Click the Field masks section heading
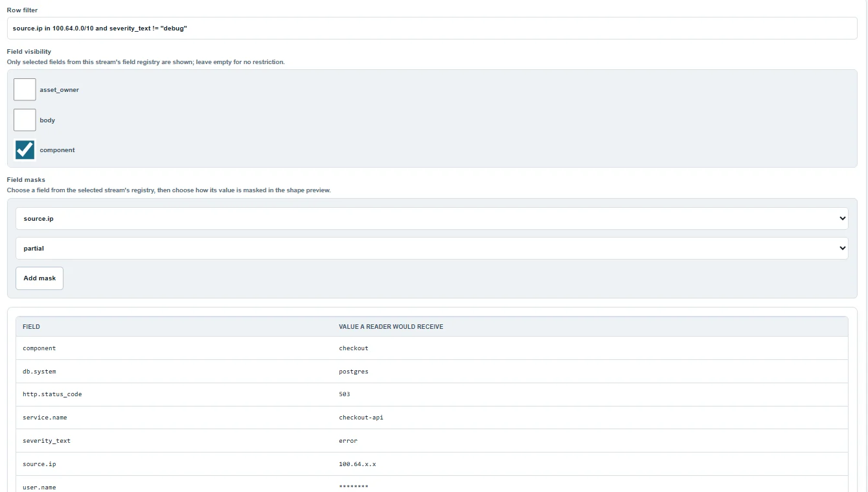 [x=26, y=180]
